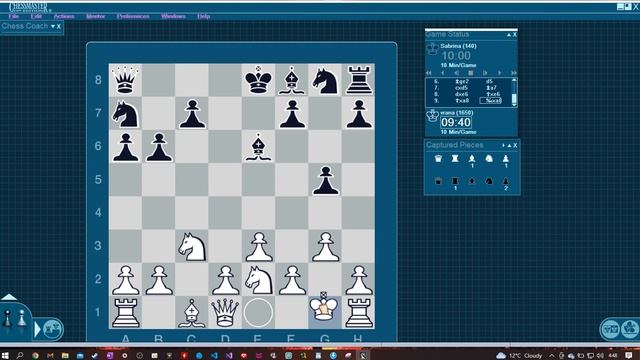Close the Chess Coach panel
Viewport: 640px width, 360px height.
point(59,27)
